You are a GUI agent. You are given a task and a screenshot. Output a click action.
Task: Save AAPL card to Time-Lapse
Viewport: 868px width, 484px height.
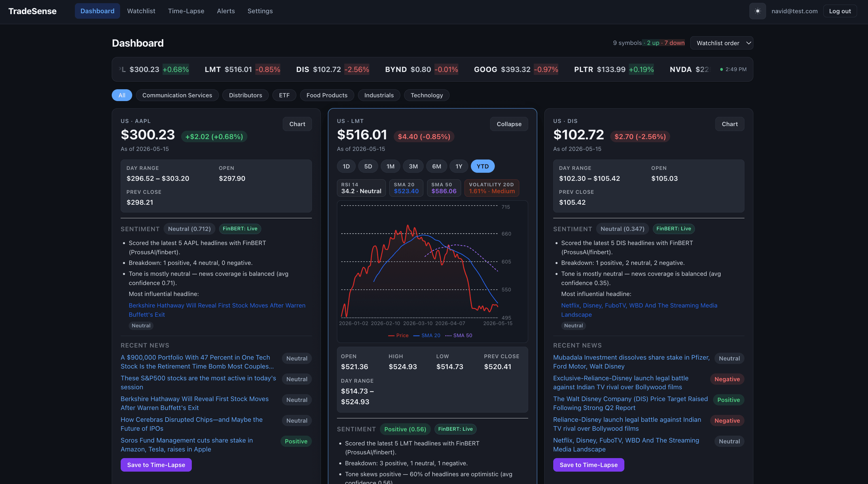click(156, 465)
